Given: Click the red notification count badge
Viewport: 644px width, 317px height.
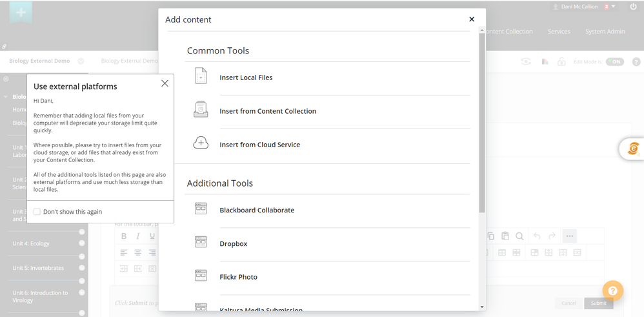Looking at the screenshot, I should coord(606,6).
